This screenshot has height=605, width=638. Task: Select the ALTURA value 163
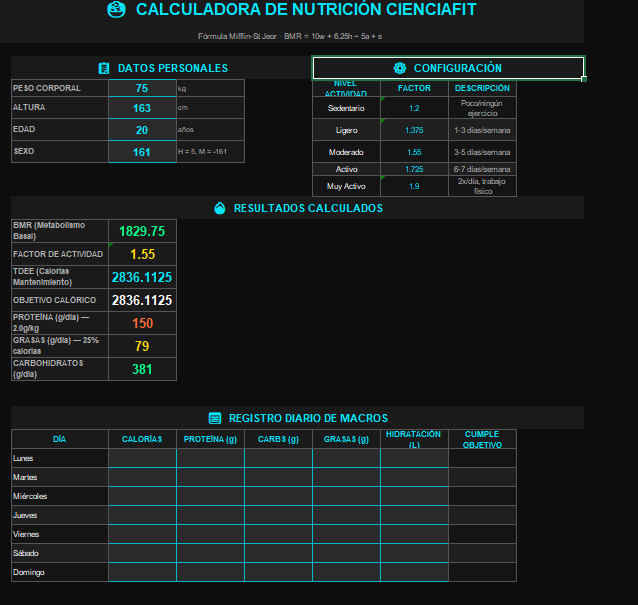coord(142,108)
